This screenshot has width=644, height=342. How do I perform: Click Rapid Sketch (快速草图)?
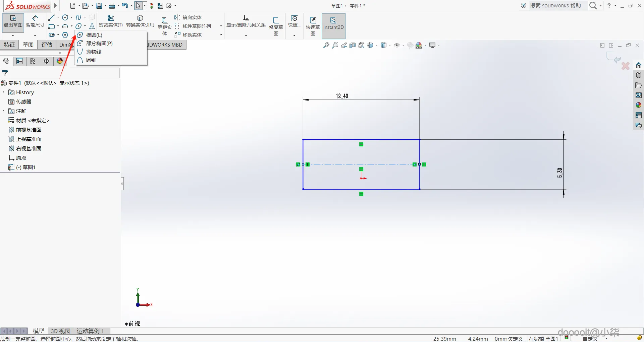coord(313,26)
